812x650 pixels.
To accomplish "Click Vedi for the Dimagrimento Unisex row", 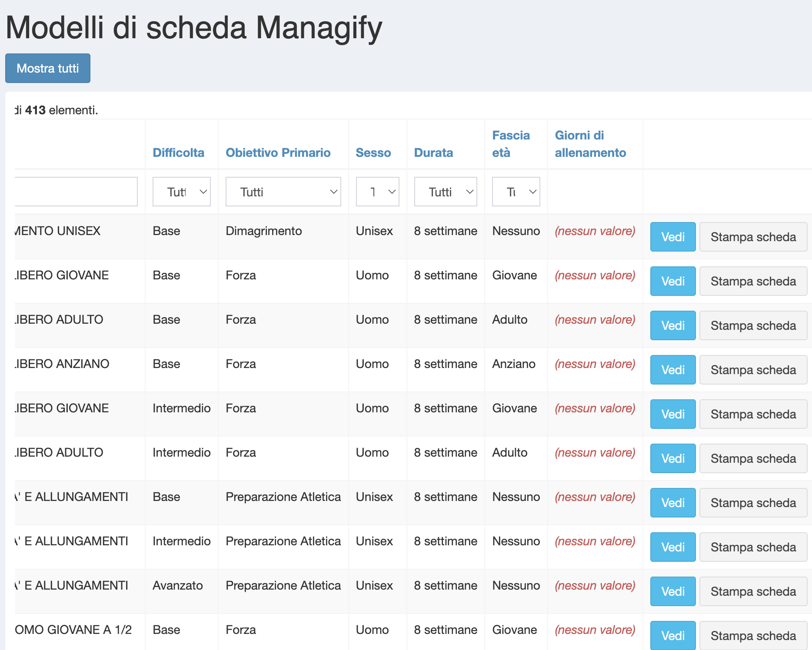I will tap(672, 237).
